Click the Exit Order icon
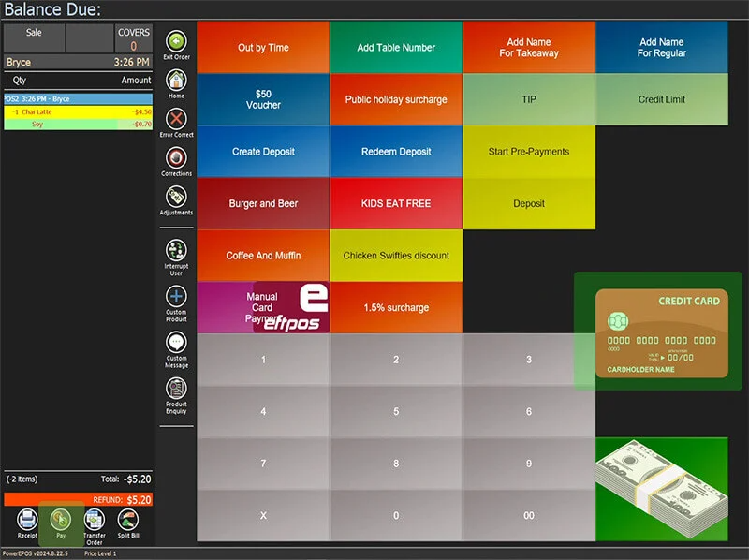The width and height of the screenshot is (749, 560). [x=176, y=41]
